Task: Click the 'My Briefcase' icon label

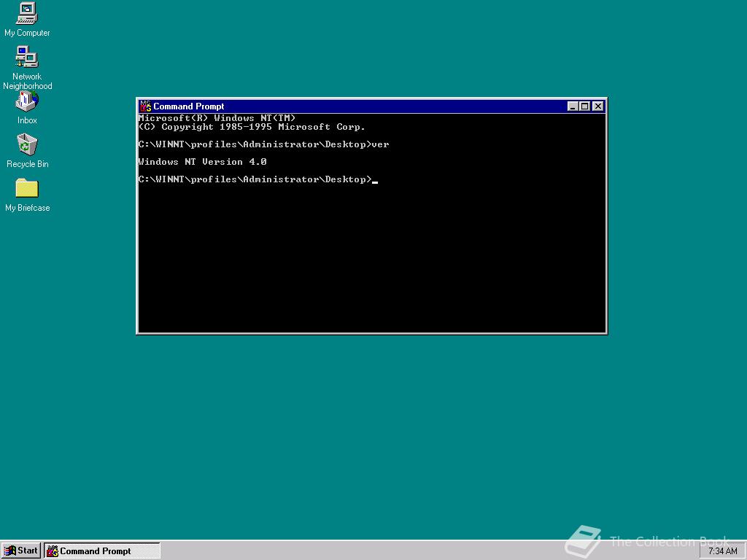Action: click(27, 208)
